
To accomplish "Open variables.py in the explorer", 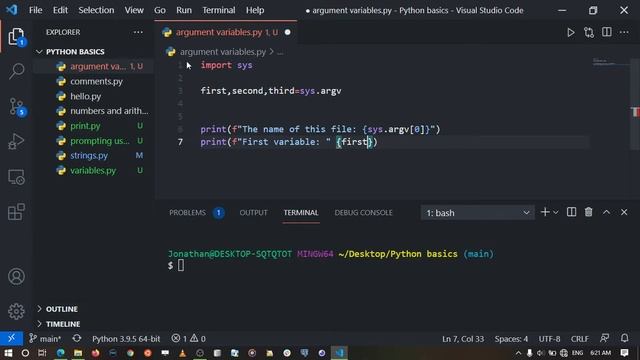I will coord(93,171).
